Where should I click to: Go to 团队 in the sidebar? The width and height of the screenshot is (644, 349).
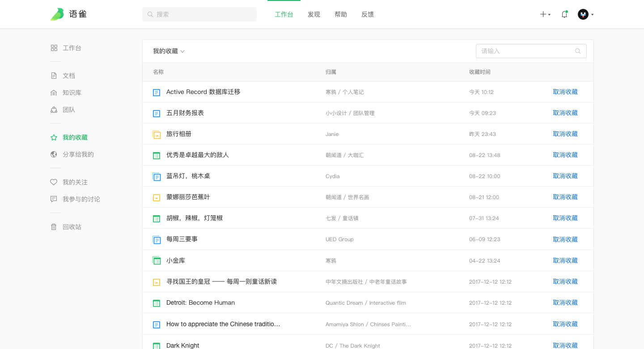[68, 110]
